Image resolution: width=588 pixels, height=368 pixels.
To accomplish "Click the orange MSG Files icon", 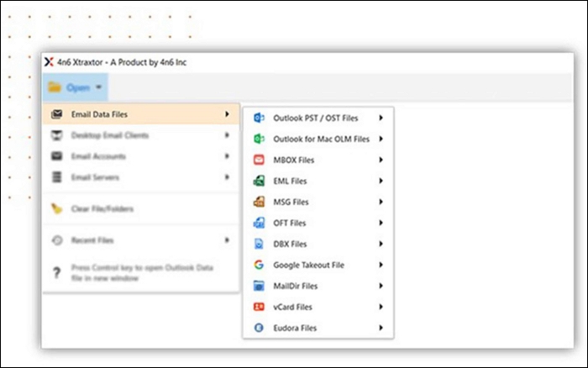I will [x=259, y=202].
